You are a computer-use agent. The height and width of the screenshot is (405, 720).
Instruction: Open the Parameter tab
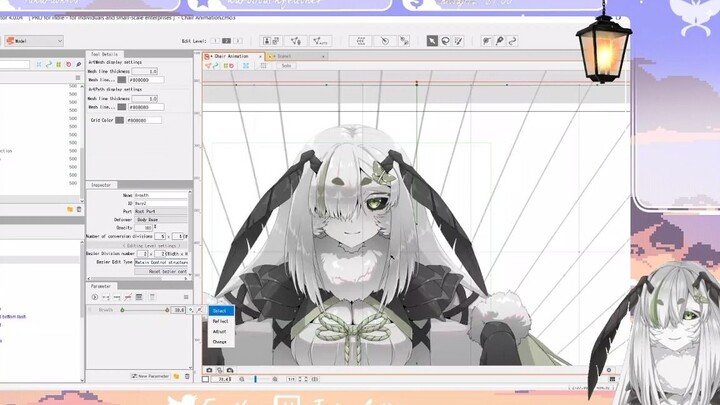point(101,286)
